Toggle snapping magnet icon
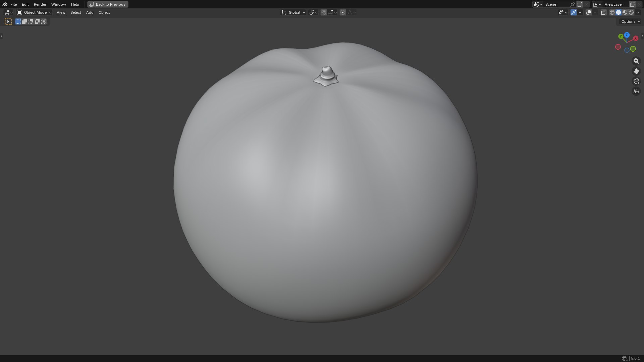This screenshot has width=644, height=362. point(324,12)
